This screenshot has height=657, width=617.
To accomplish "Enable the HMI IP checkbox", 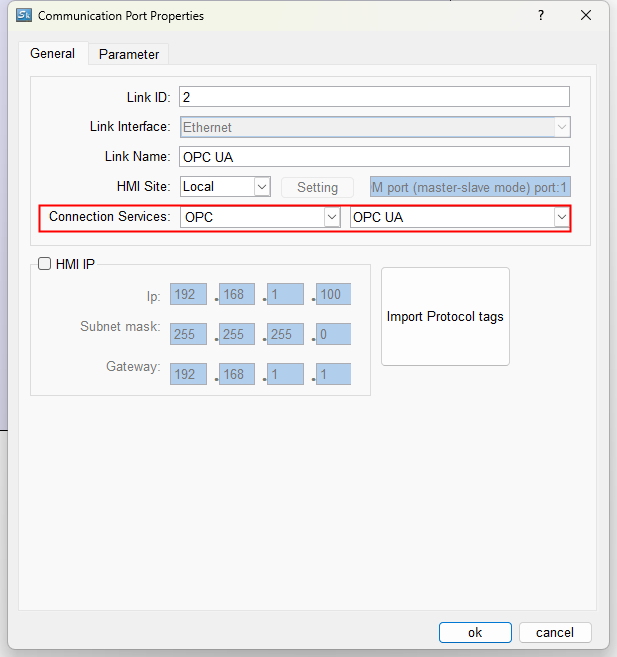I will pos(44,265).
